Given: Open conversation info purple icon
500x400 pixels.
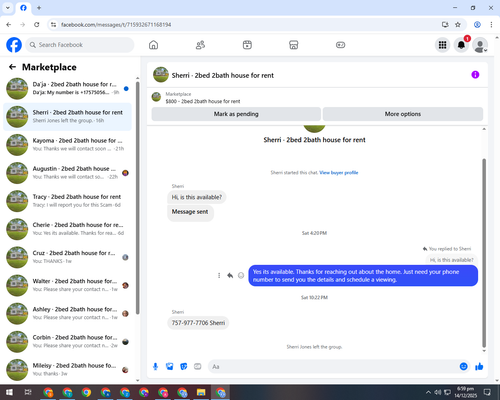Looking at the screenshot, I should (x=475, y=75).
